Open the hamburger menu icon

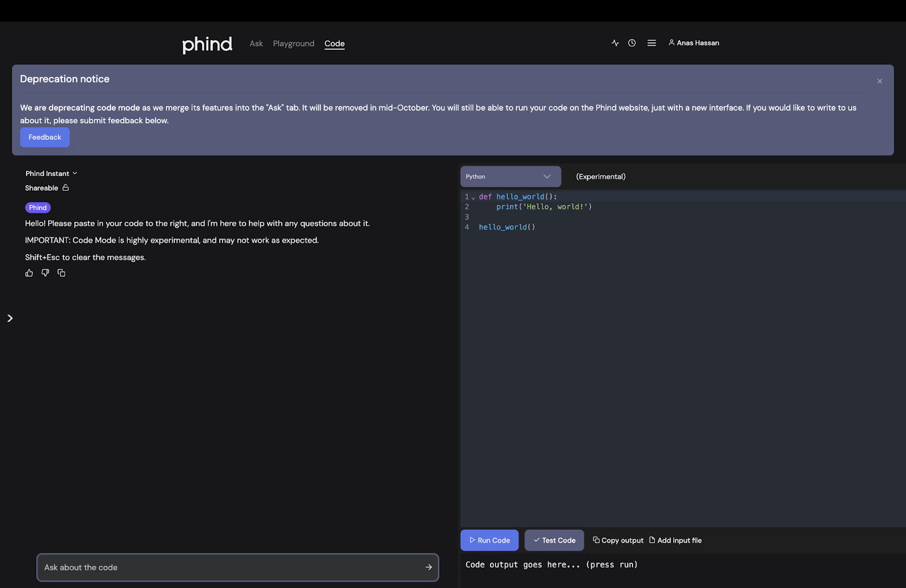(x=652, y=43)
